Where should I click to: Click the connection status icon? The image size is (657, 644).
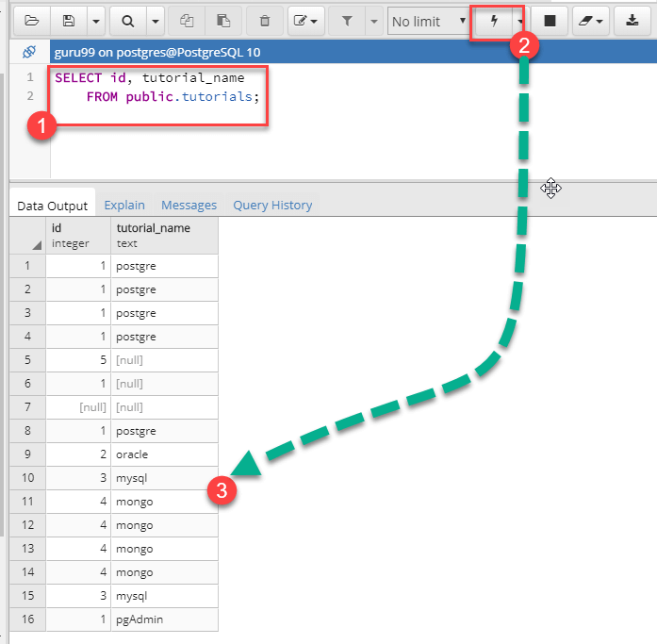[x=28, y=53]
